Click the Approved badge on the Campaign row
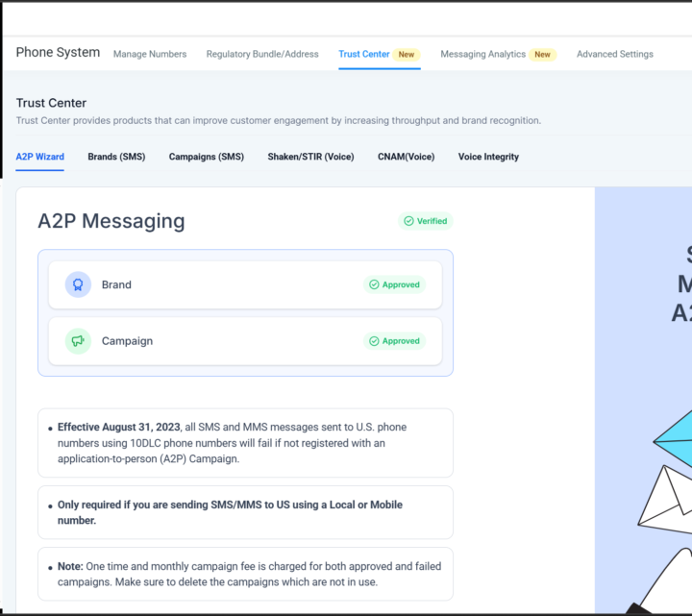The image size is (692, 616). [395, 341]
